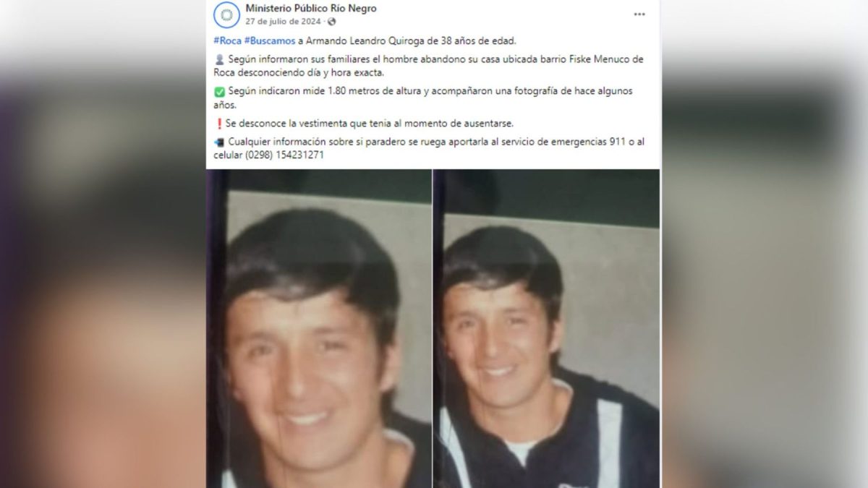Open the Ministerio Público Río Negro page name
This screenshot has width=868, height=488.
coord(311,9)
